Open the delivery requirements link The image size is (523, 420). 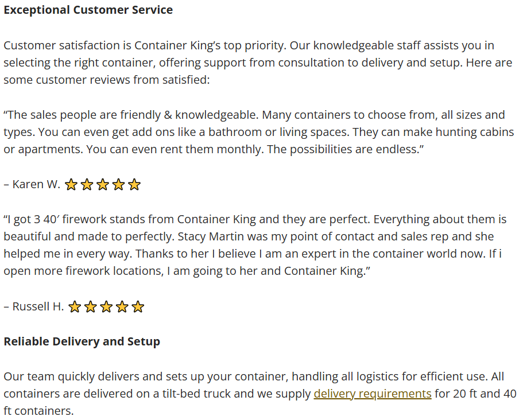pos(372,394)
